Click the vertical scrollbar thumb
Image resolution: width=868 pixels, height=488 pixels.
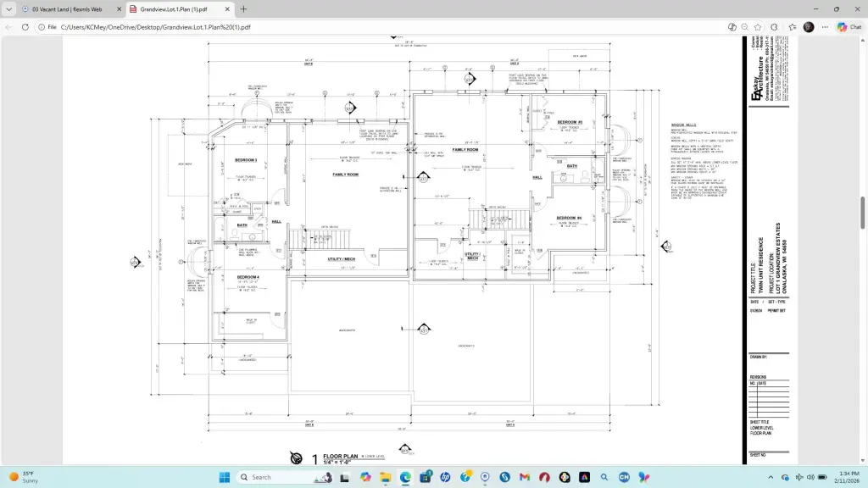tap(863, 212)
